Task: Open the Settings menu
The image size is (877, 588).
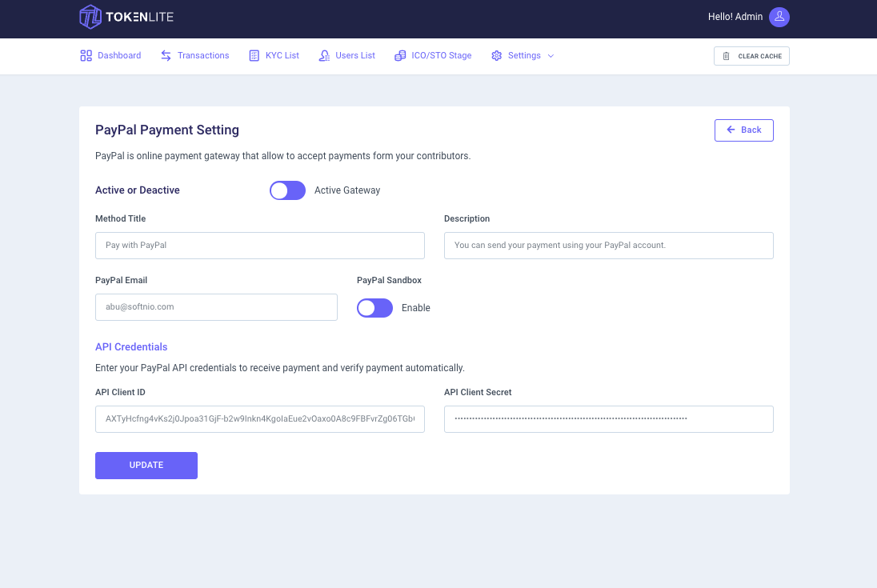Action: click(x=523, y=55)
